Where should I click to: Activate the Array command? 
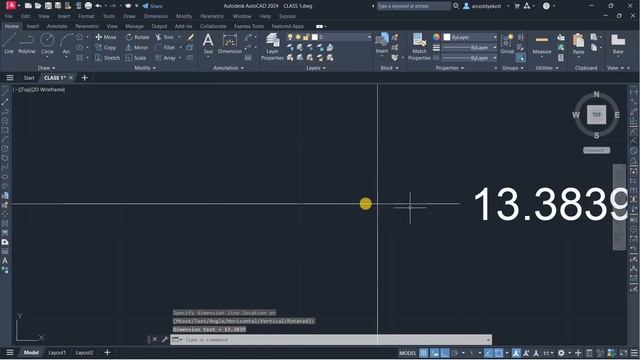165,58
